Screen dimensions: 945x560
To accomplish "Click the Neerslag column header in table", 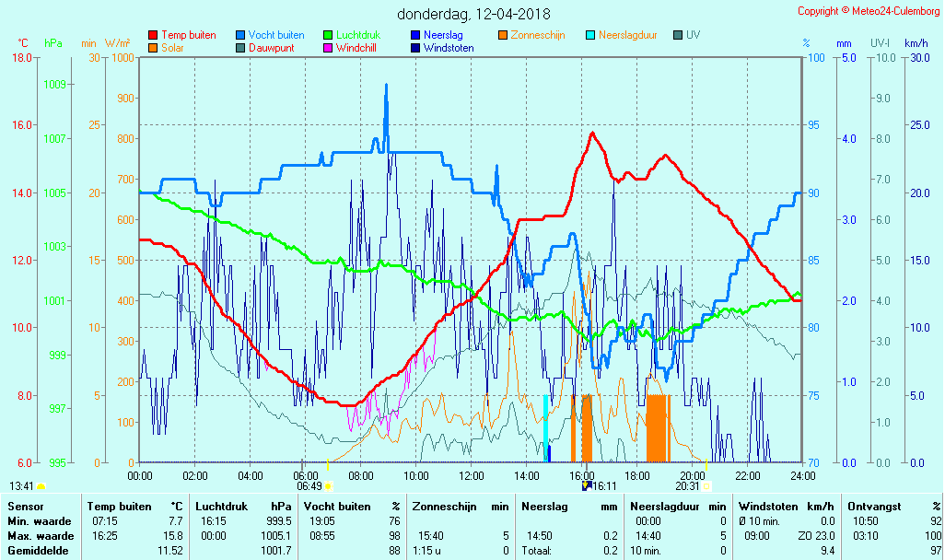I will tap(542, 506).
